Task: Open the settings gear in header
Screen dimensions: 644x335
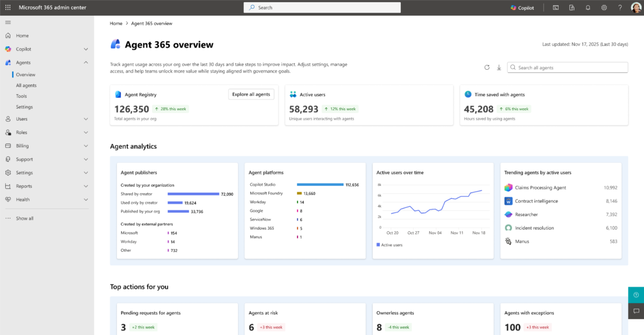Action: (x=604, y=8)
